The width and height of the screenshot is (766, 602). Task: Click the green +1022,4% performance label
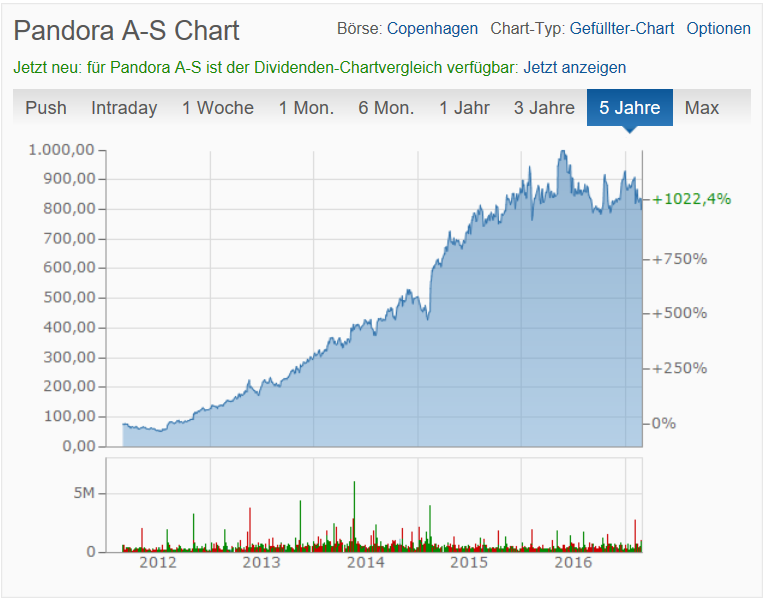[x=691, y=199]
